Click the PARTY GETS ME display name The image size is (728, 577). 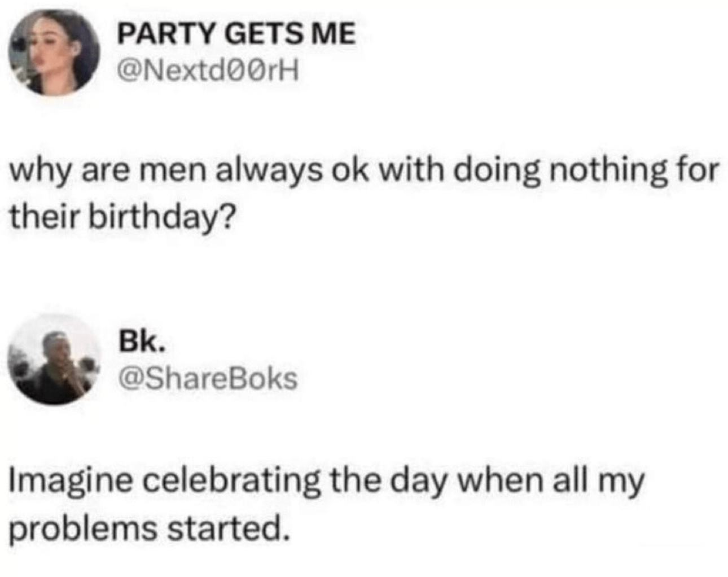pos(236,34)
